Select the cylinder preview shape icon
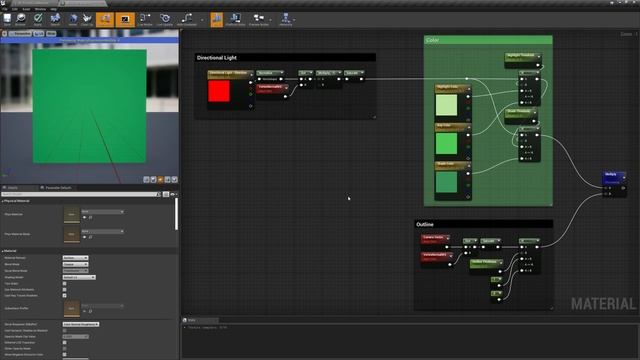This screenshot has width=640, height=360. (x=146, y=180)
